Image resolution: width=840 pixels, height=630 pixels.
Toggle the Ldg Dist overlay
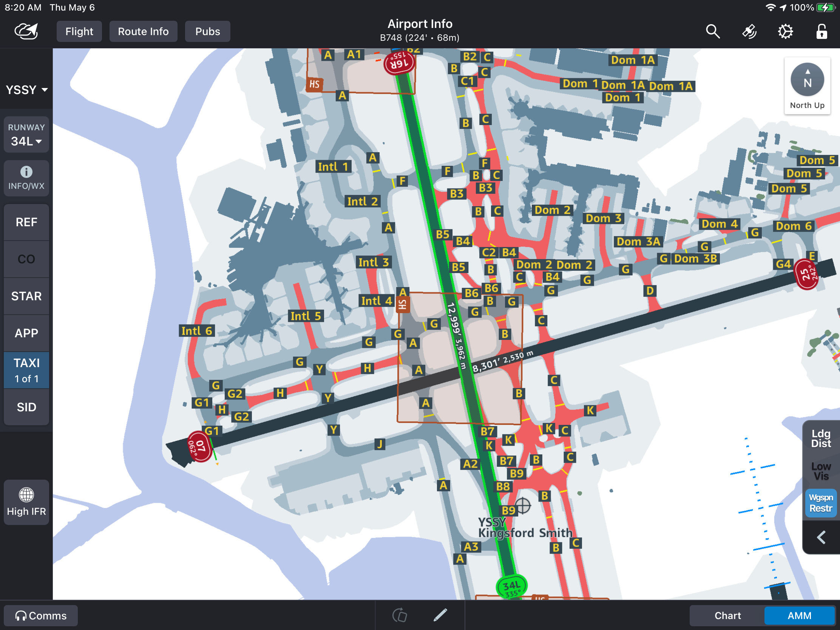821,439
